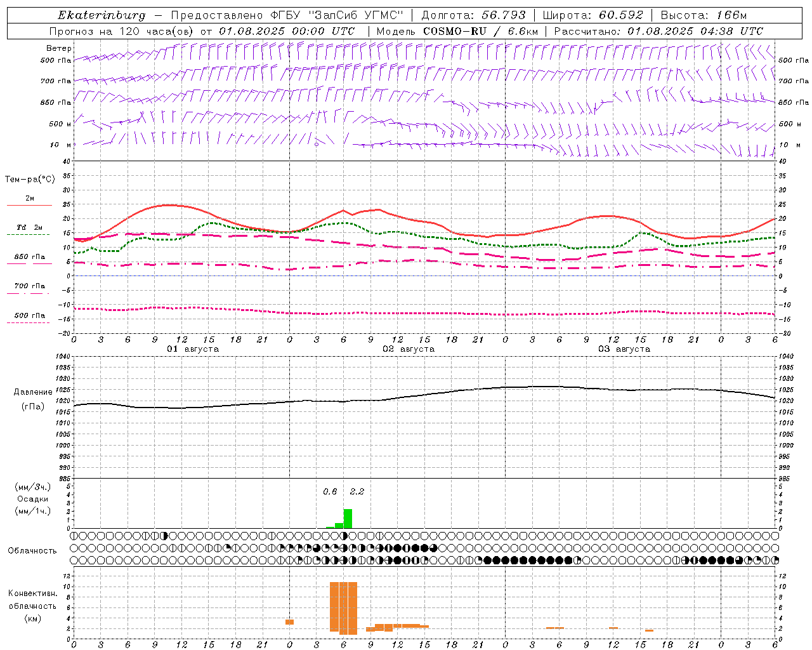Click the 'Модель COSMO-RU / 6.6км' text

click(457, 31)
